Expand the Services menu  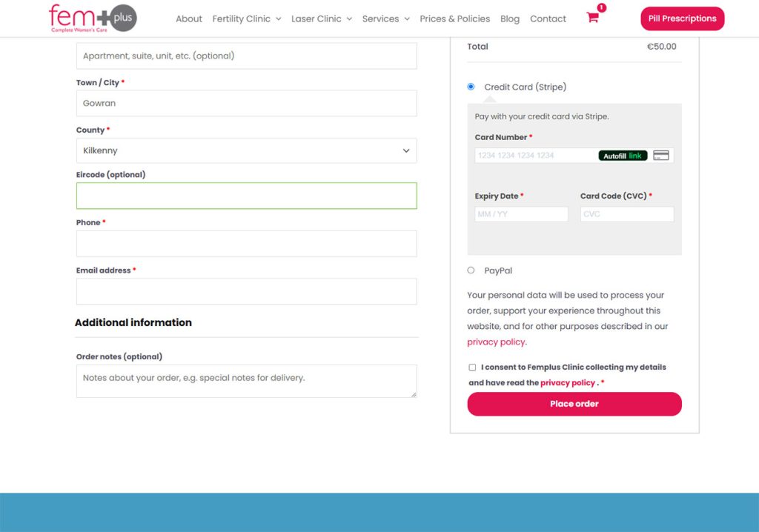click(x=385, y=19)
